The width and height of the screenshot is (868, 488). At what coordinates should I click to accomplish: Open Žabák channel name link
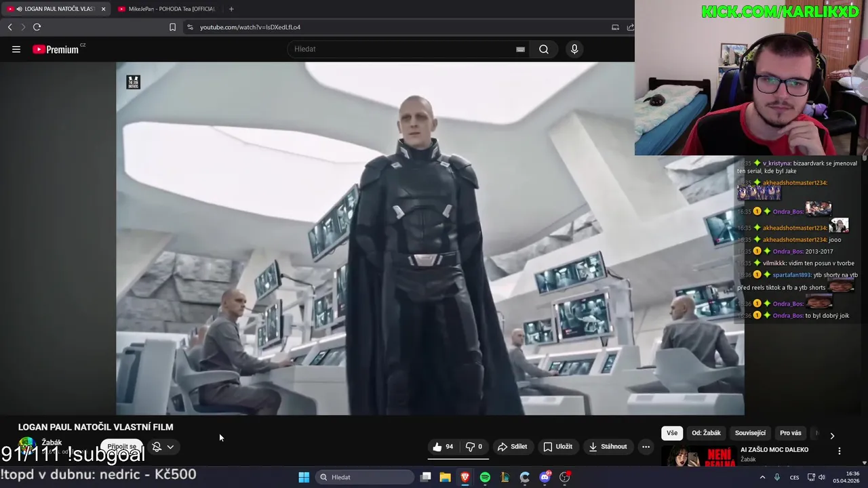(x=52, y=443)
